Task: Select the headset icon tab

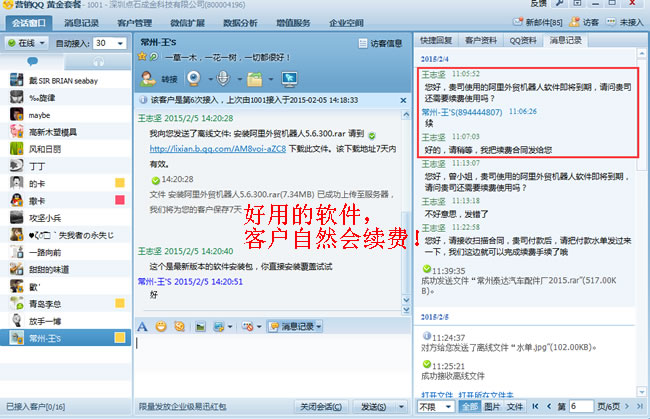Action: click(x=98, y=62)
